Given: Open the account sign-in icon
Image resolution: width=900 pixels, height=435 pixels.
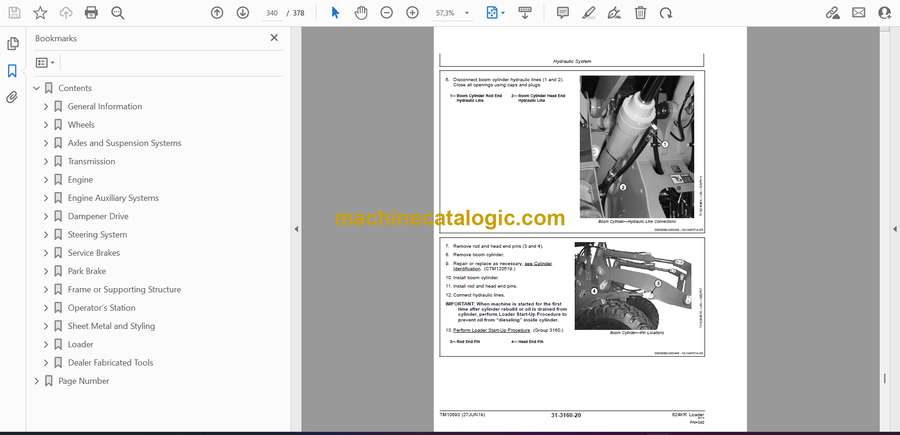Looking at the screenshot, I should coord(885,13).
